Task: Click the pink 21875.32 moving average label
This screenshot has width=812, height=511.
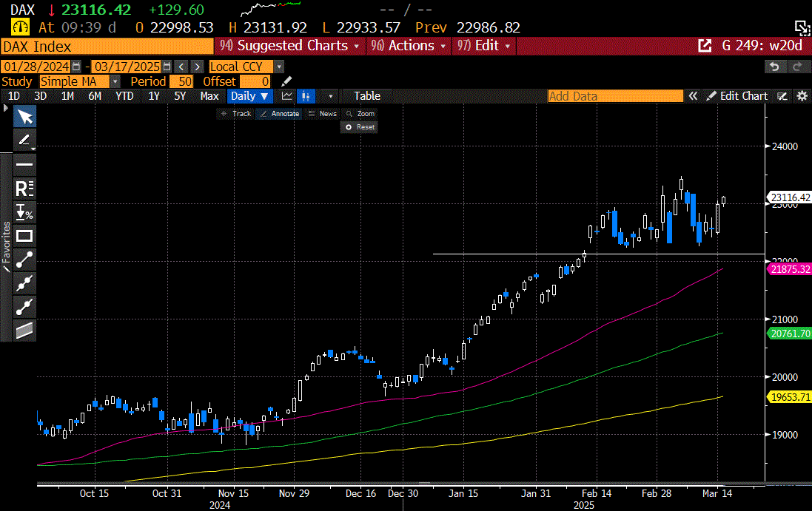Action: pos(790,269)
